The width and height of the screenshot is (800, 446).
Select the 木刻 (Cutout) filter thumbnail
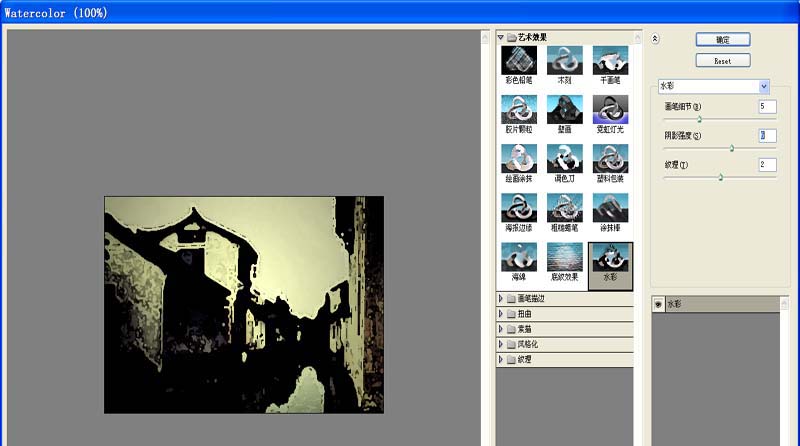[x=564, y=61]
